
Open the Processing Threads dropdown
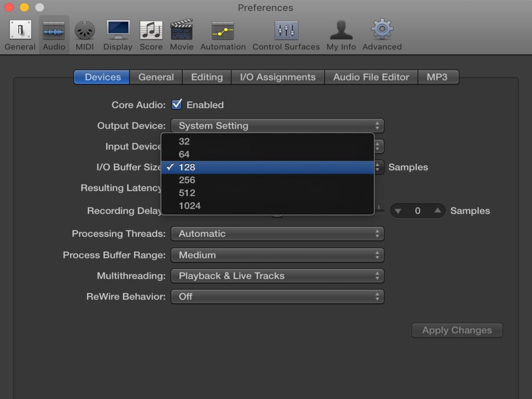click(277, 234)
